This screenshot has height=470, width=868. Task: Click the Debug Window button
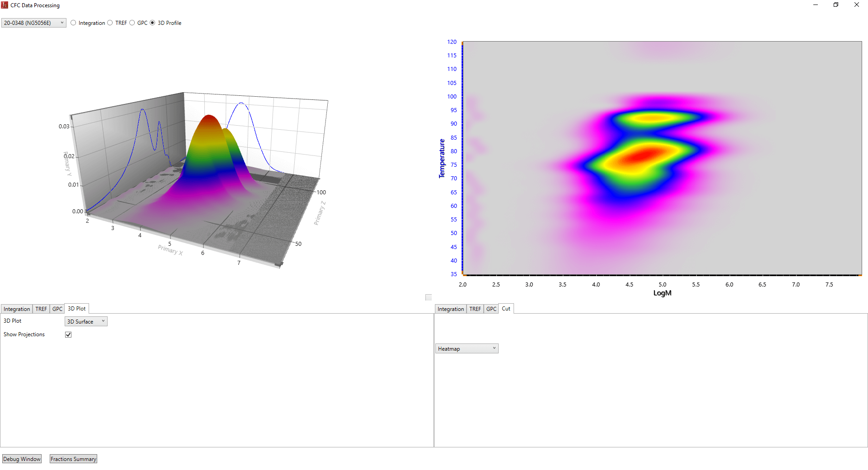22,459
